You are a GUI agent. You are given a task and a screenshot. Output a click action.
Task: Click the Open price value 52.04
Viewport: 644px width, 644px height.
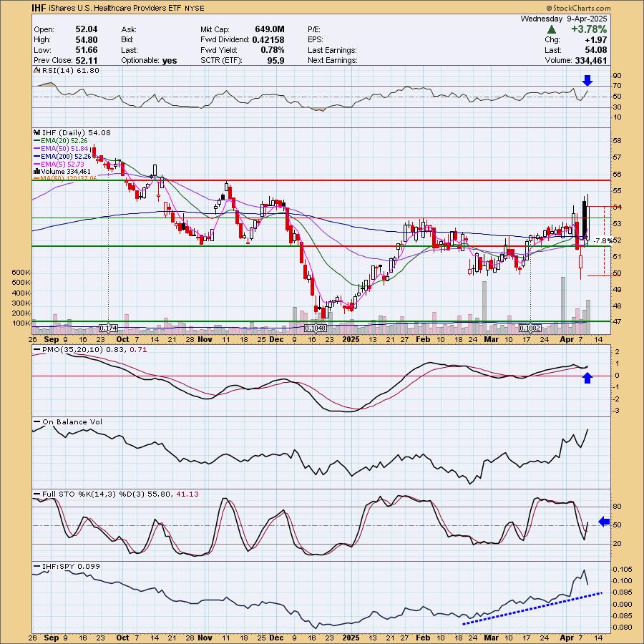[x=87, y=29]
